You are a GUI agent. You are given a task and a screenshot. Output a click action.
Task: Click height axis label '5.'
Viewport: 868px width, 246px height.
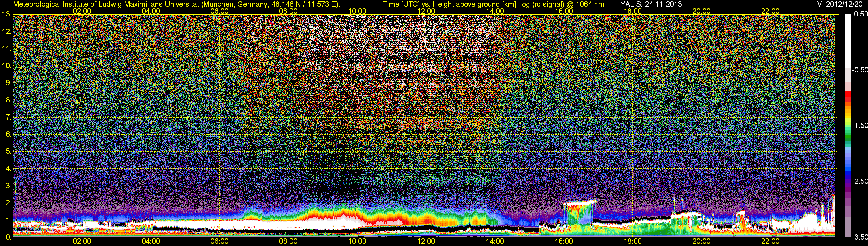(8, 151)
